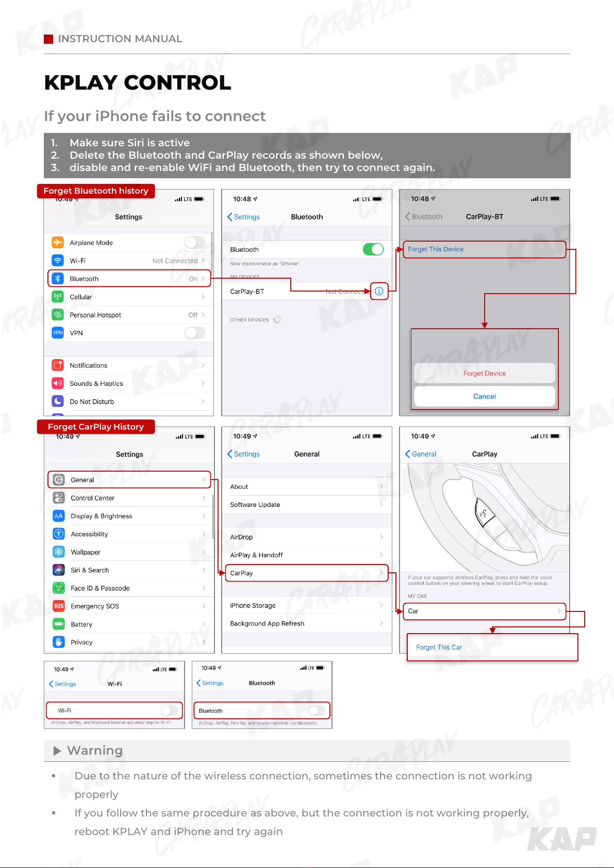Image resolution: width=614 pixels, height=868 pixels.
Task: Tap the red Emergency SOS icon
Action: (59, 606)
